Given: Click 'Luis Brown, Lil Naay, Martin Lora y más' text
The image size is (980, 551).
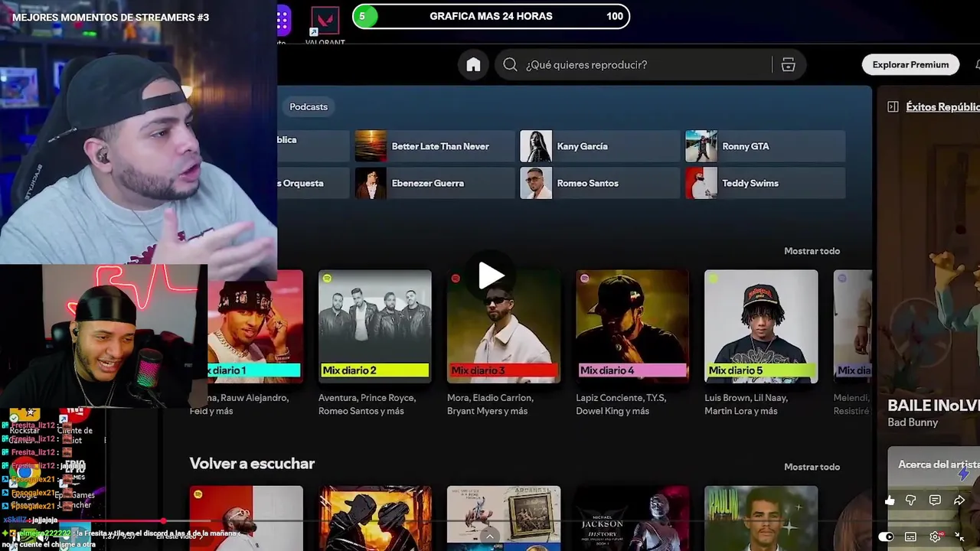Looking at the screenshot, I should click(x=746, y=405).
